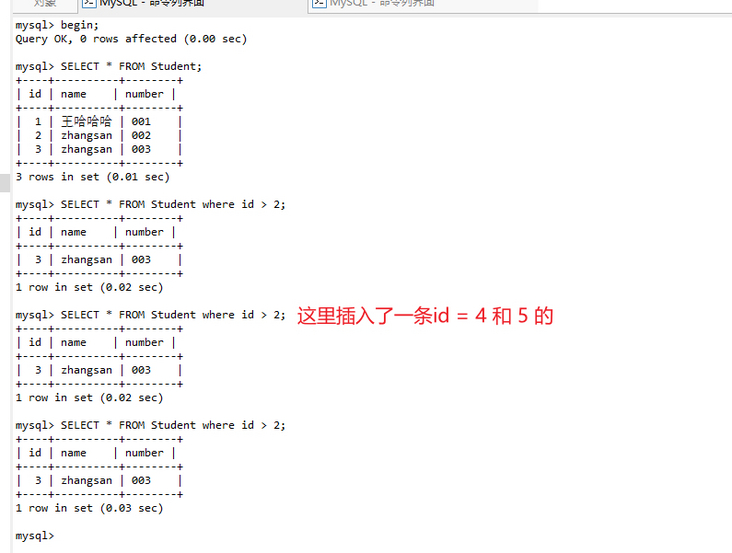Click the 王哈哈哈 row in the first result table
Image resolution: width=732 pixels, height=553 pixels.
coord(99,122)
